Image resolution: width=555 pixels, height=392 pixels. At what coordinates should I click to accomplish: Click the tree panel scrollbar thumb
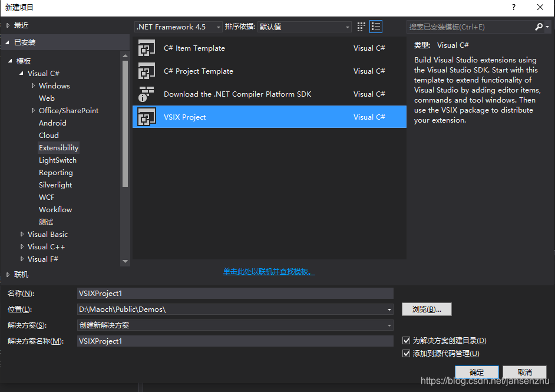[125, 123]
